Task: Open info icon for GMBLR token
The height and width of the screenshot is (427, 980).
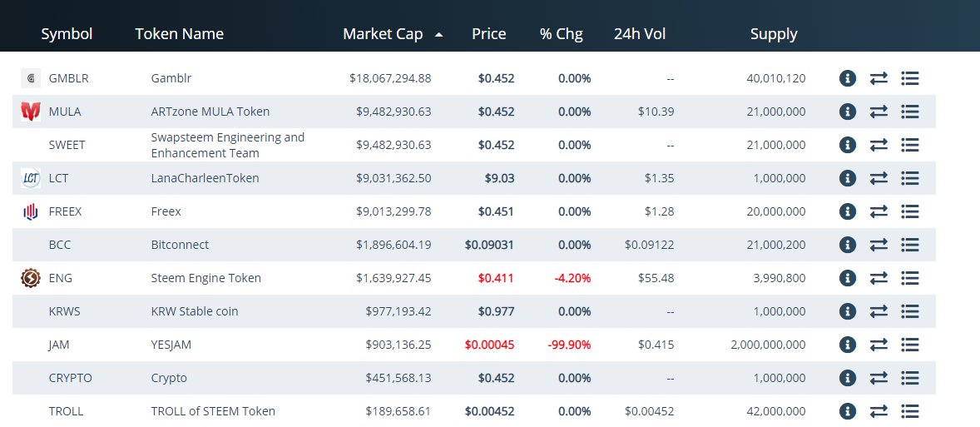Action: pyautogui.click(x=847, y=78)
